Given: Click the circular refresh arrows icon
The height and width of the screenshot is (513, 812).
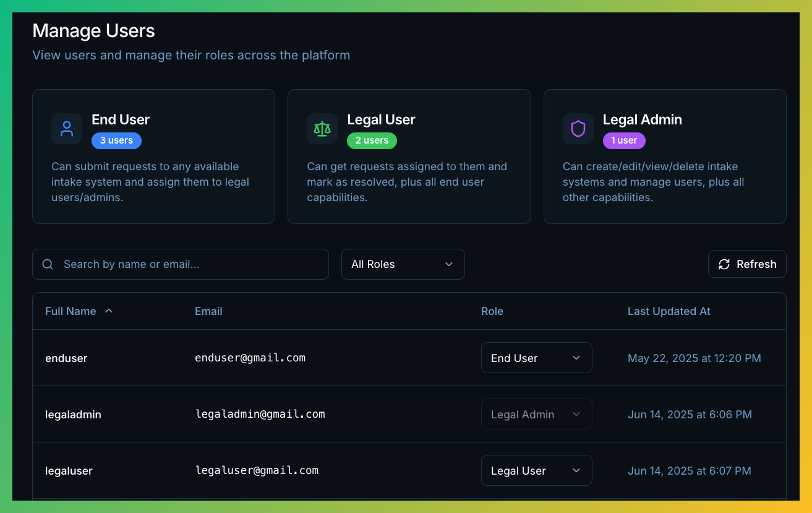Looking at the screenshot, I should [x=724, y=264].
